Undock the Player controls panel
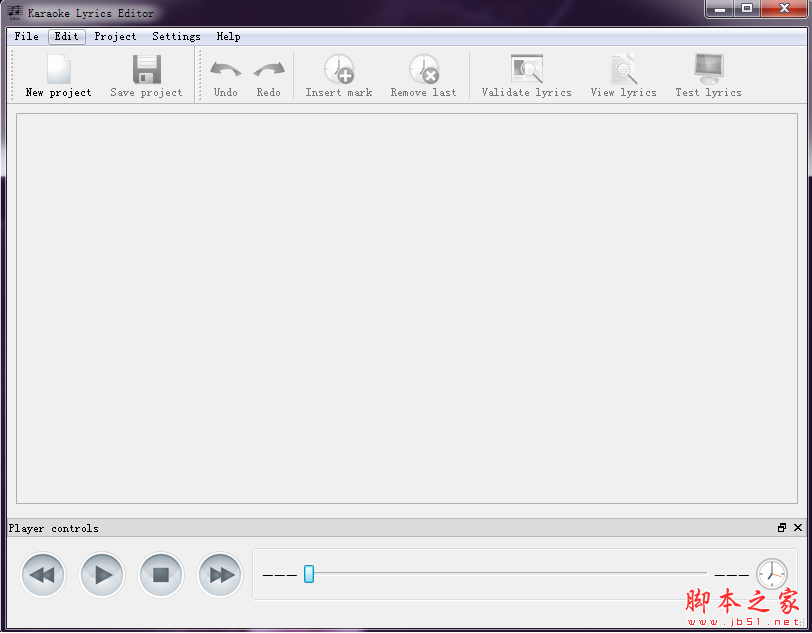The height and width of the screenshot is (633, 812). 782,528
